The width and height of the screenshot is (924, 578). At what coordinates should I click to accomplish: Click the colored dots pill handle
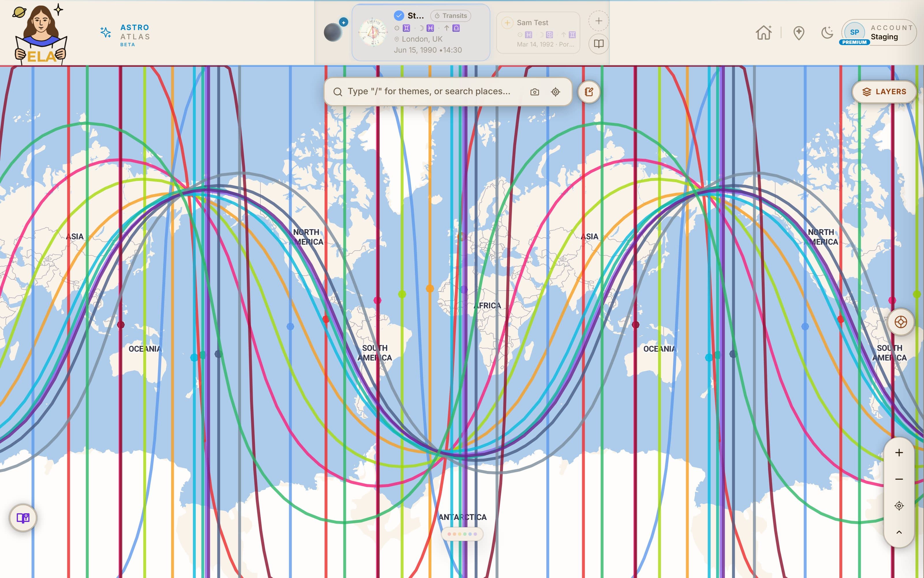coord(462,534)
